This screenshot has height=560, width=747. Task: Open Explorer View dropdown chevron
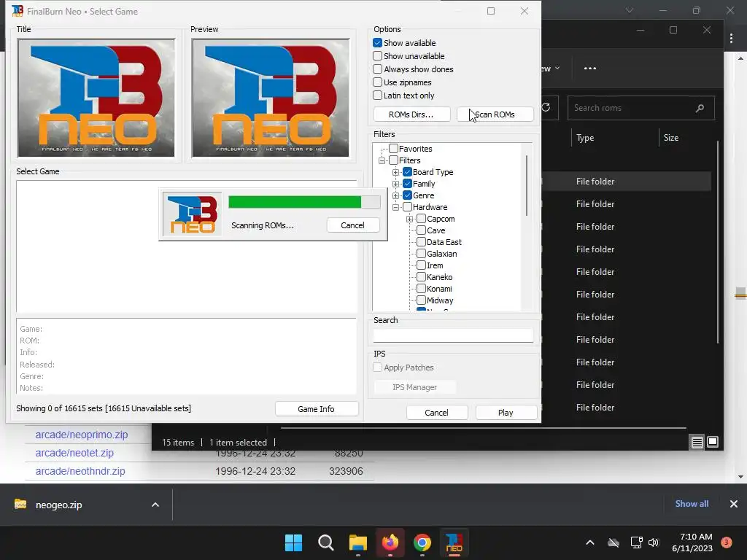(x=557, y=68)
